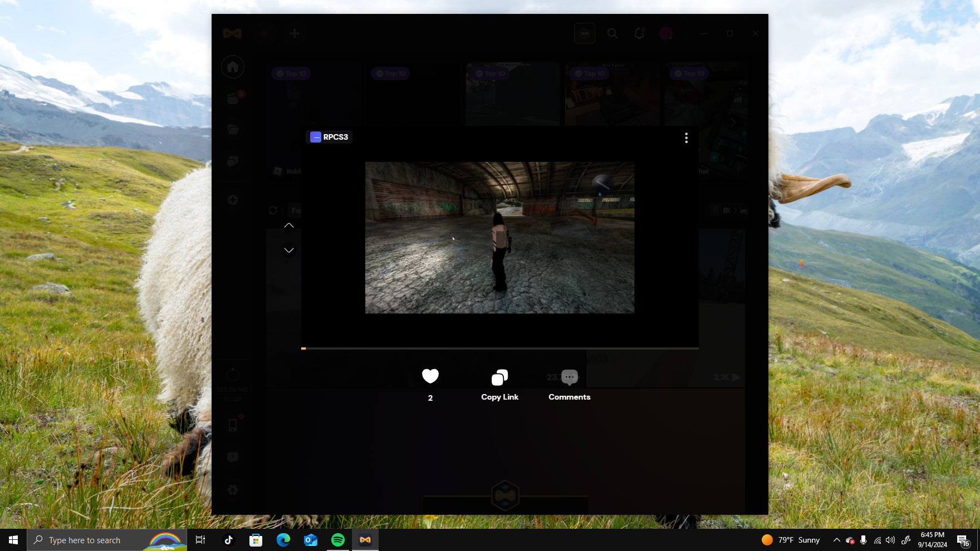Open weather widget showing 79°F Sunny
This screenshot has width=980, height=551.
[791, 540]
